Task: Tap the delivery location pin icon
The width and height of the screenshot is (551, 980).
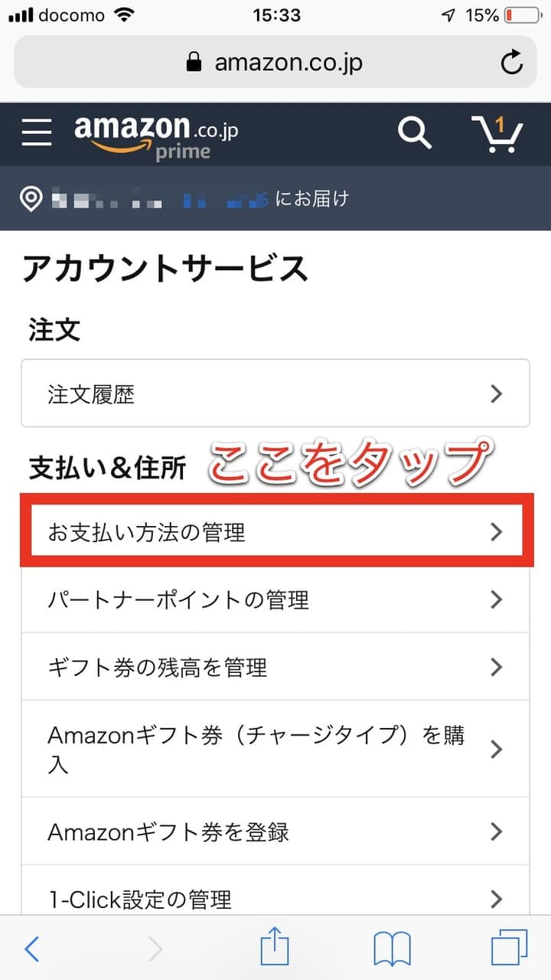Action: pyautogui.click(x=31, y=199)
